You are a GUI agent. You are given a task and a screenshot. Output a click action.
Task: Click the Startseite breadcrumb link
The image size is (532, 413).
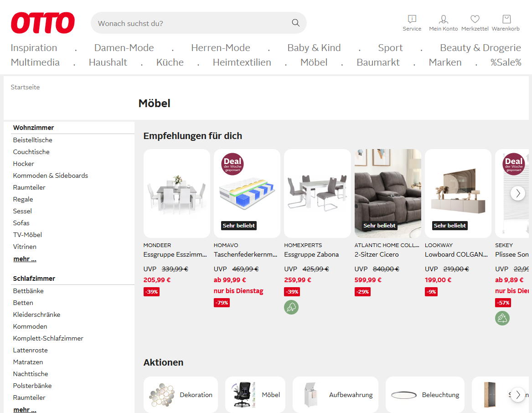click(25, 87)
